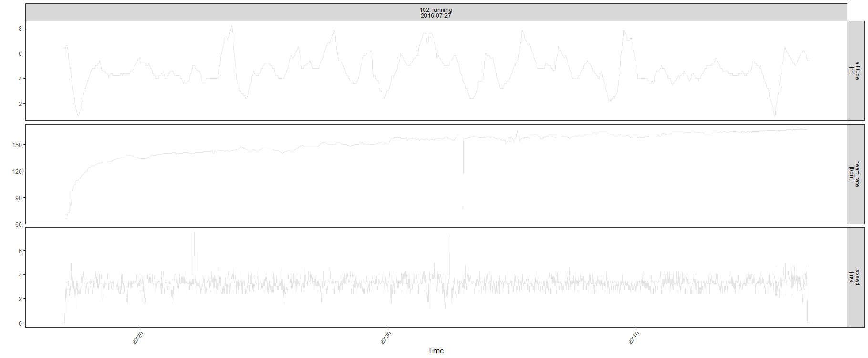This screenshot has width=868, height=358.
Task: Click the 20:40 time axis label
Action: [634, 338]
